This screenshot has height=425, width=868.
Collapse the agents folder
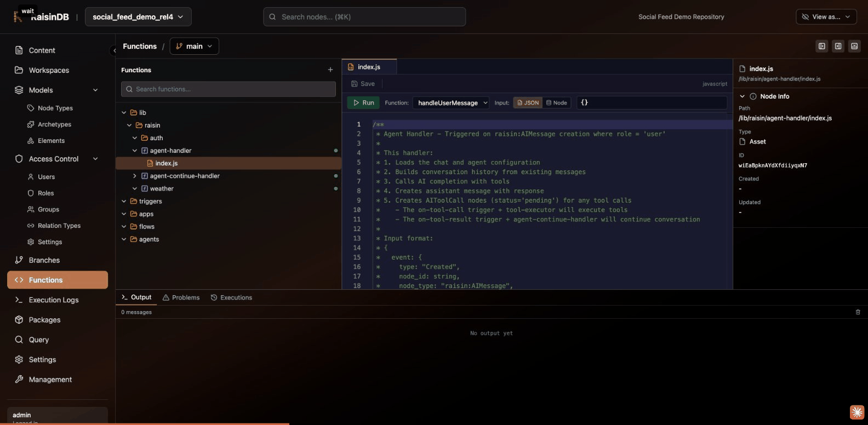(124, 239)
